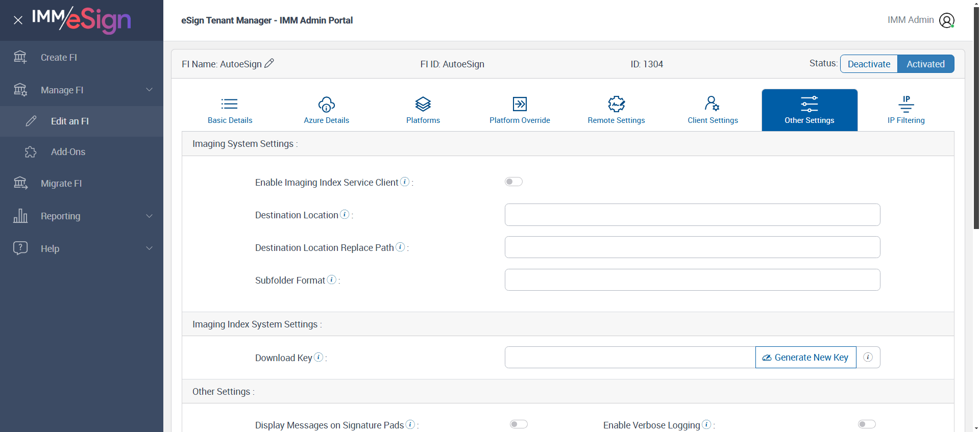Expand the Manage FI sidebar menu
Image resolution: width=980 pixels, height=432 pixels.
pos(82,90)
